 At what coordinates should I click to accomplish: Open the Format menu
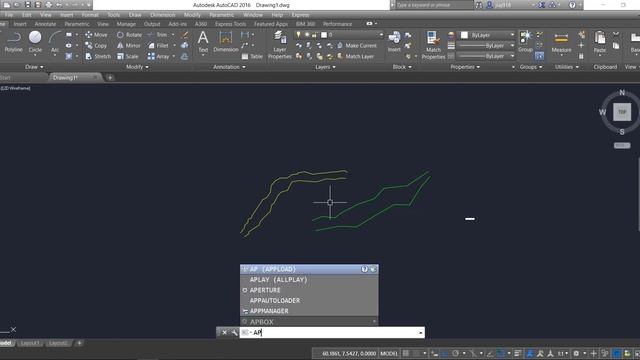point(90,15)
